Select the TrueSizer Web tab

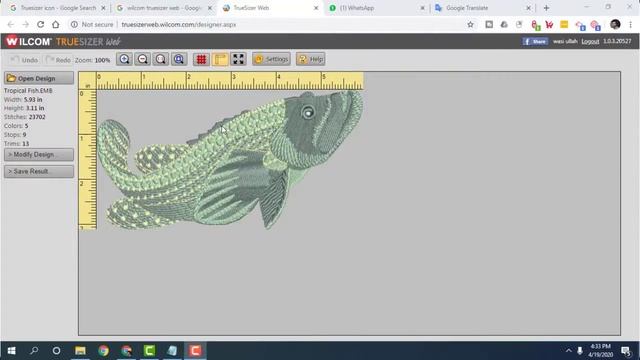coord(270,8)
